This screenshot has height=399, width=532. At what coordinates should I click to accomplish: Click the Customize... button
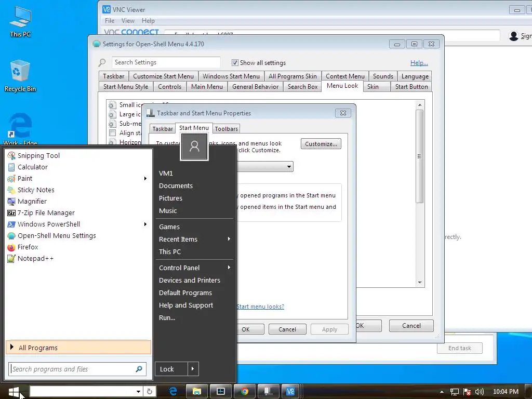tap(321, 144)
